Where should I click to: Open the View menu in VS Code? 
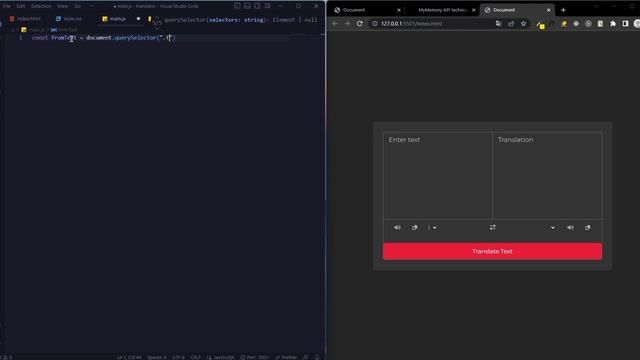[x=62, y=6]
